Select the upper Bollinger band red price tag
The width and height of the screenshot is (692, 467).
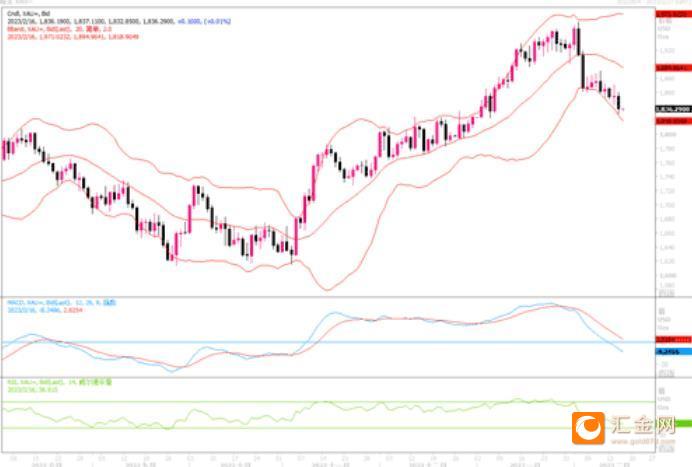(x=673, y=14)
